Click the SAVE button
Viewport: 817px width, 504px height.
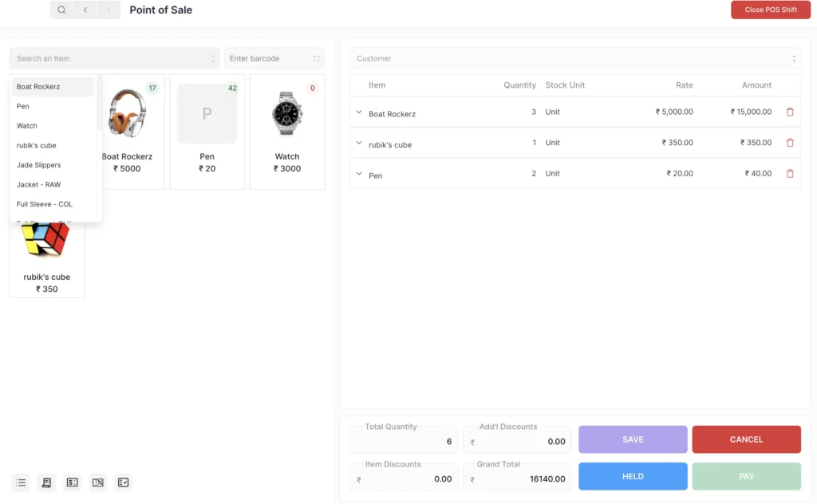[633, 439]
